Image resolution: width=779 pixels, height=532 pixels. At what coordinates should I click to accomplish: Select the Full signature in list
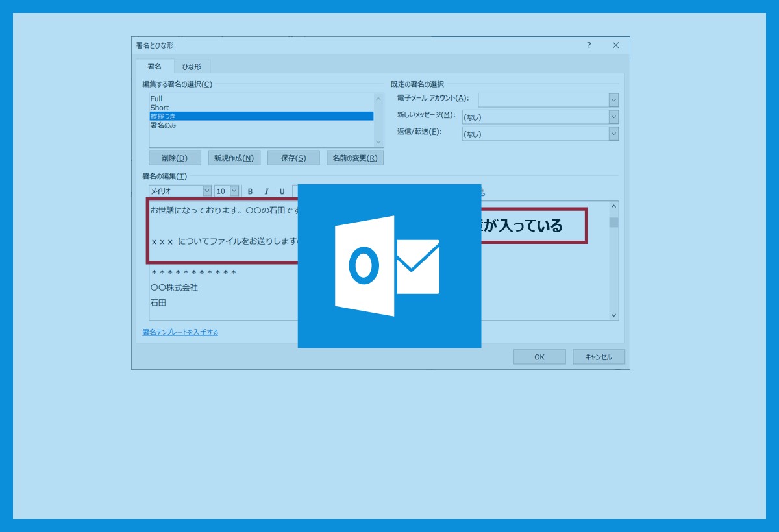pyautogui.click(x=156, y=99)
